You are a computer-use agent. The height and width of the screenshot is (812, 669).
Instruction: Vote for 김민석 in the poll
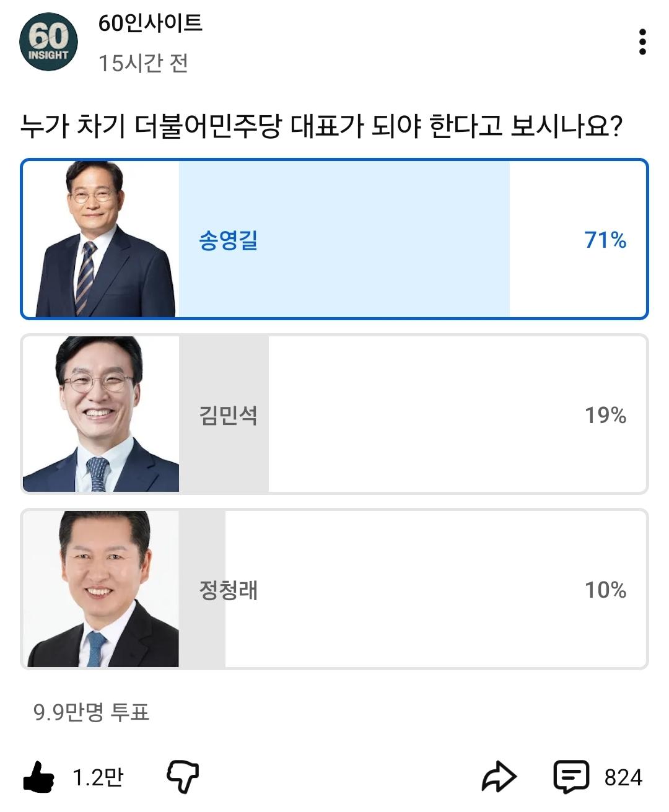334,412
